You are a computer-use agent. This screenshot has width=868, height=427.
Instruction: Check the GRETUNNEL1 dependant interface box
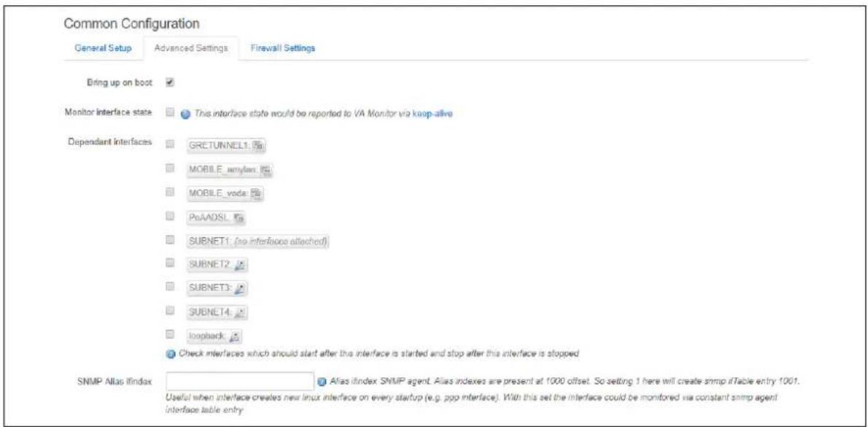pyautogui.click(x=171, y=144)
